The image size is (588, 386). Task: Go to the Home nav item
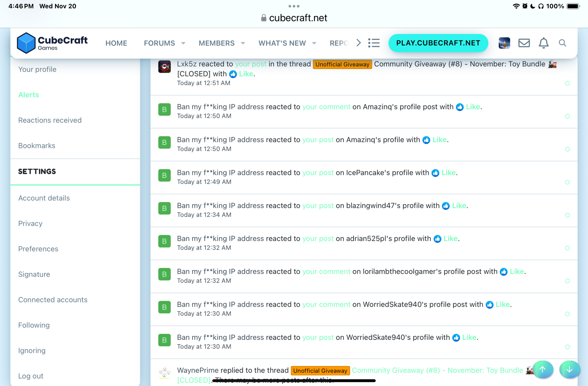(x=116, y=43)
